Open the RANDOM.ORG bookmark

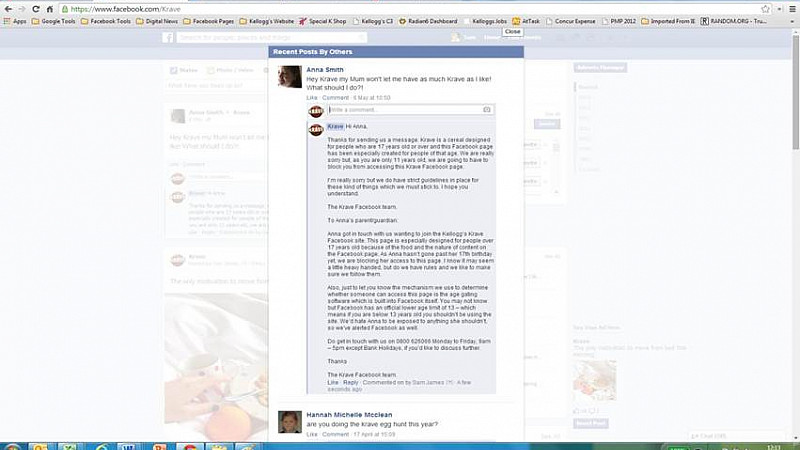click(x=734, y=21)
